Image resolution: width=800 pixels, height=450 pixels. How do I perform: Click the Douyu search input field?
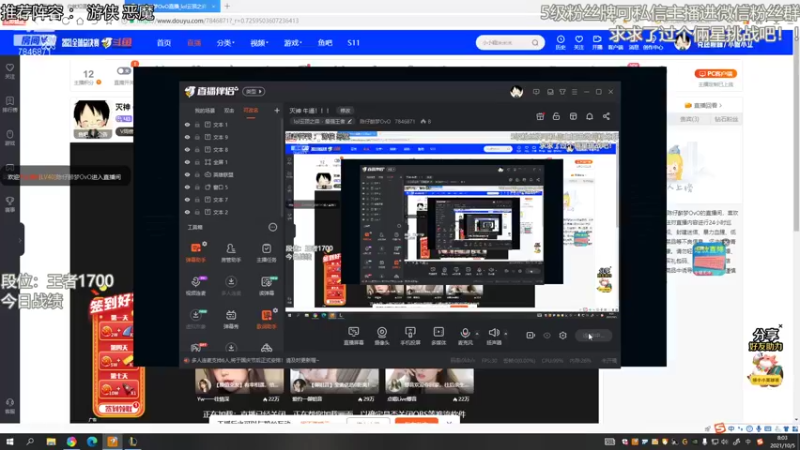pyautogui.click(x=505, y=42)
